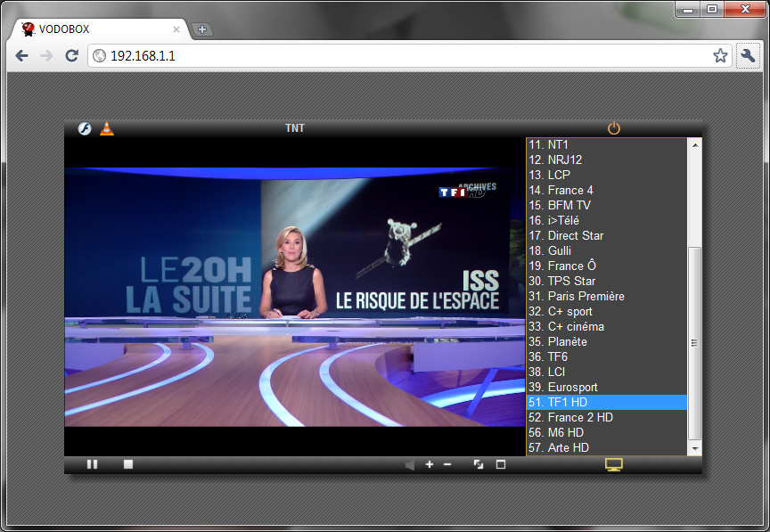Click the TNT title label
Image resolution: width=770 pixels, height=532 pixels.
click(295, 128)
